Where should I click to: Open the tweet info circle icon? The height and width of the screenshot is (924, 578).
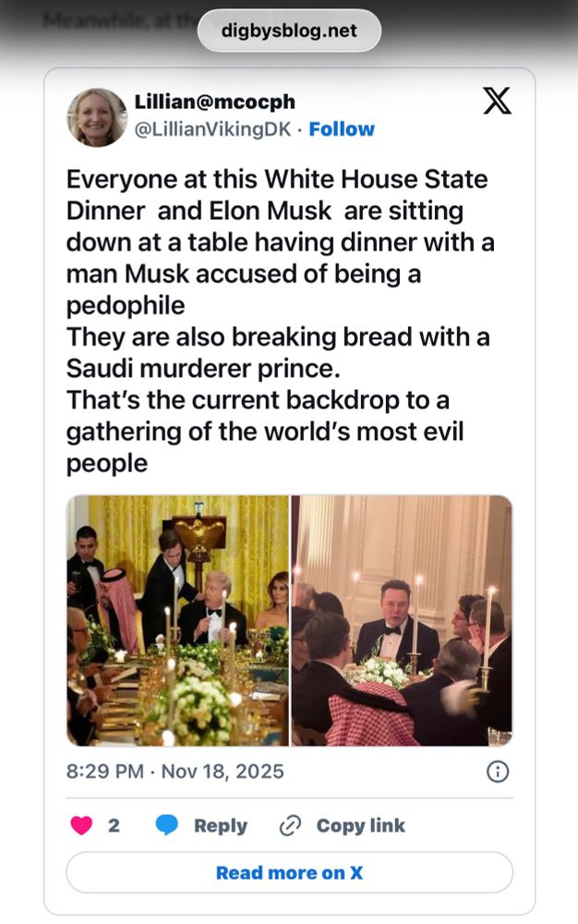point(498,772)
